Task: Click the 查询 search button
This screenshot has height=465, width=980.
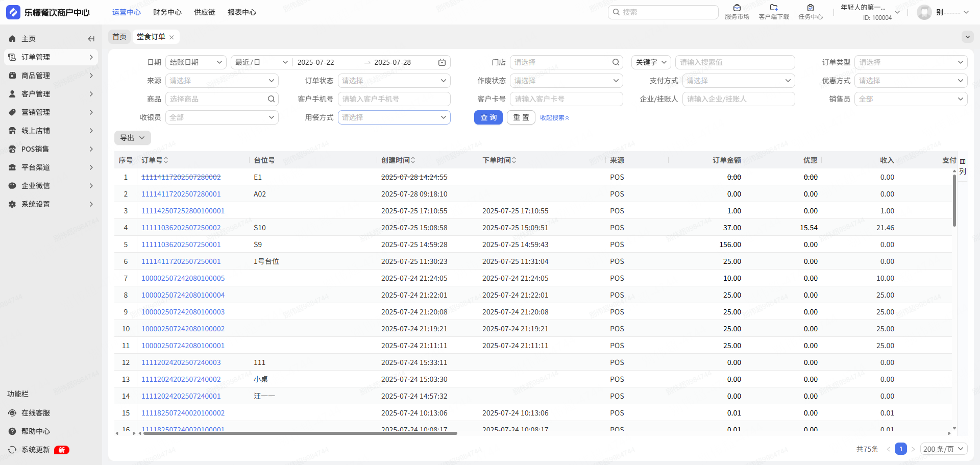Action: click(x=488, y=117)
